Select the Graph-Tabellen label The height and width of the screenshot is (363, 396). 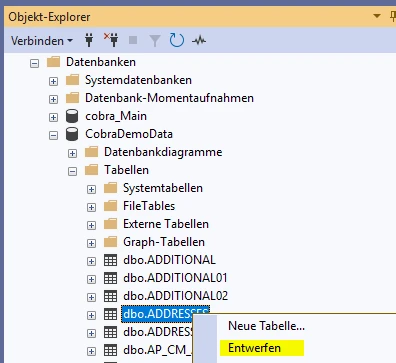[x=164, y=242]
